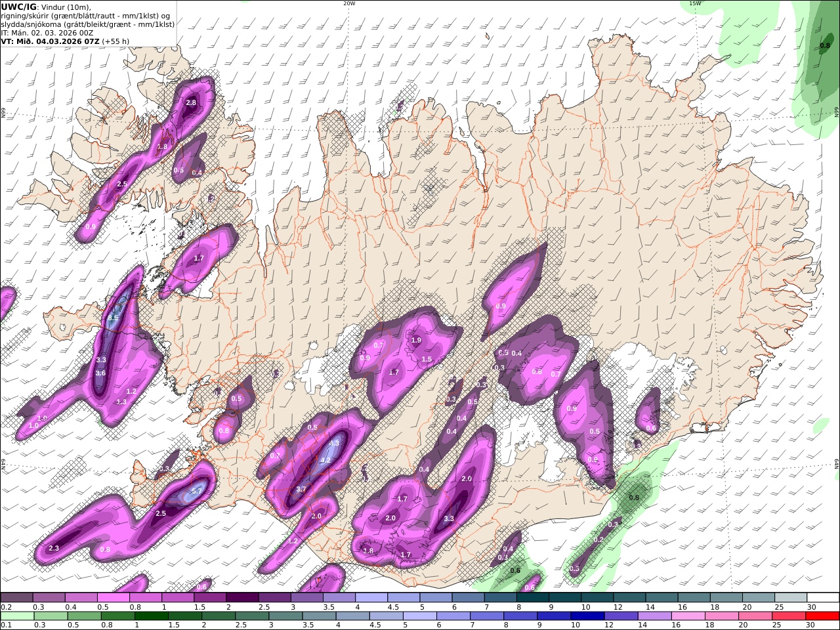Click the '1.9' precipitation value on map

pyautogui.click(x=416, y=340)
